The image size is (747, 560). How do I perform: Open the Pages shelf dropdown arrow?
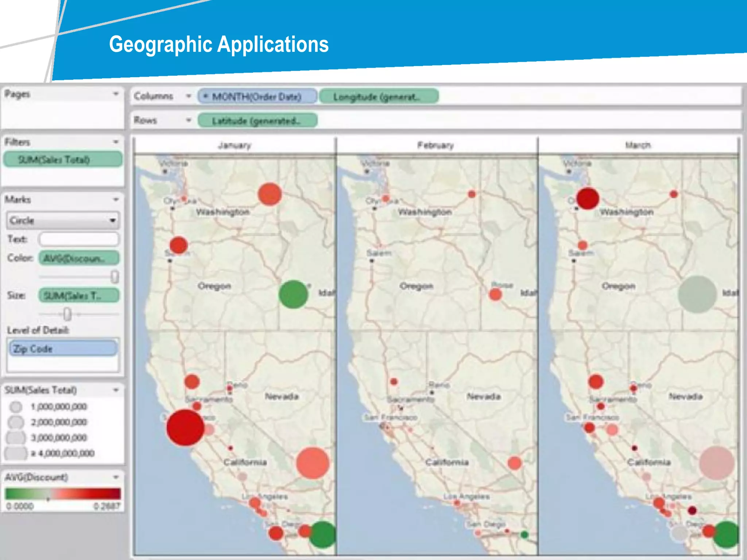(116, 94)
